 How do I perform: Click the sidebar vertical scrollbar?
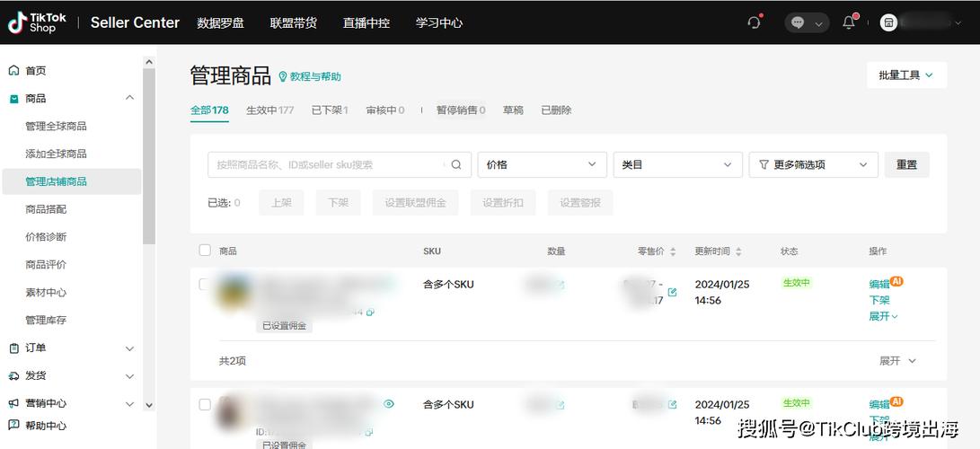coord(149,153)
